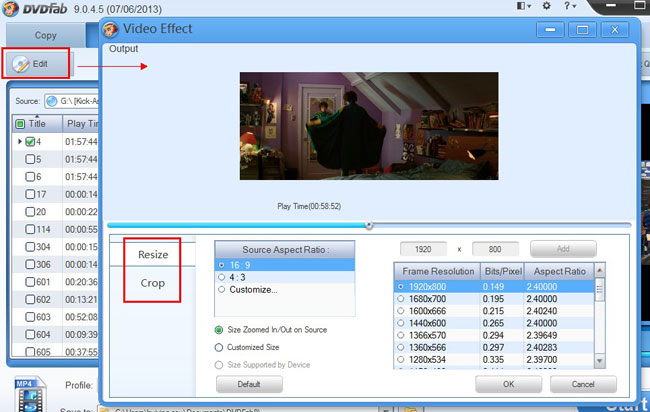Check title 304 checkbox
650x412 pixels.
click(30, 247)
